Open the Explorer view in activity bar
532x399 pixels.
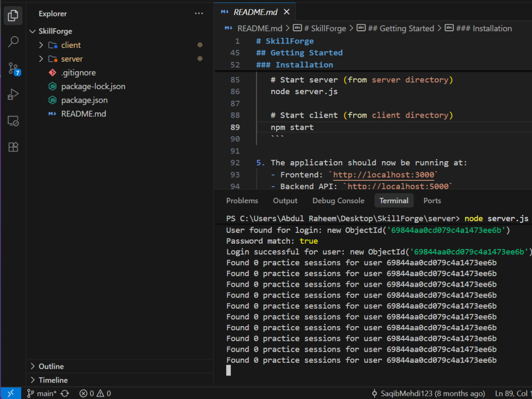(13, 15)
